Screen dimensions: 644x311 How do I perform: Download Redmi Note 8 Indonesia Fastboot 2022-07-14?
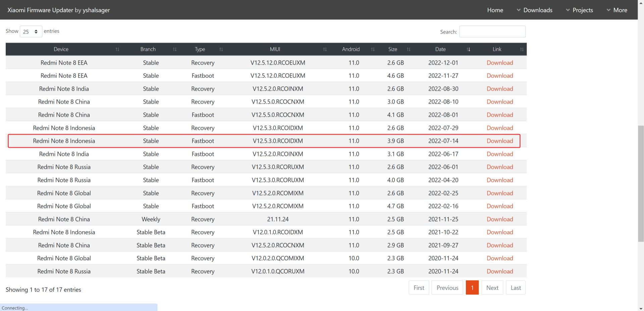[500, 141]
